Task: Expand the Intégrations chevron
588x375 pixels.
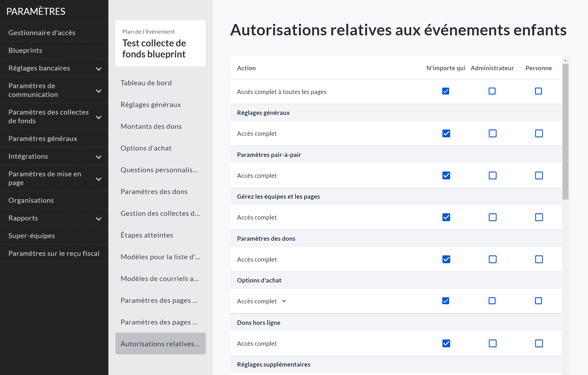Action: coord(99,157)
